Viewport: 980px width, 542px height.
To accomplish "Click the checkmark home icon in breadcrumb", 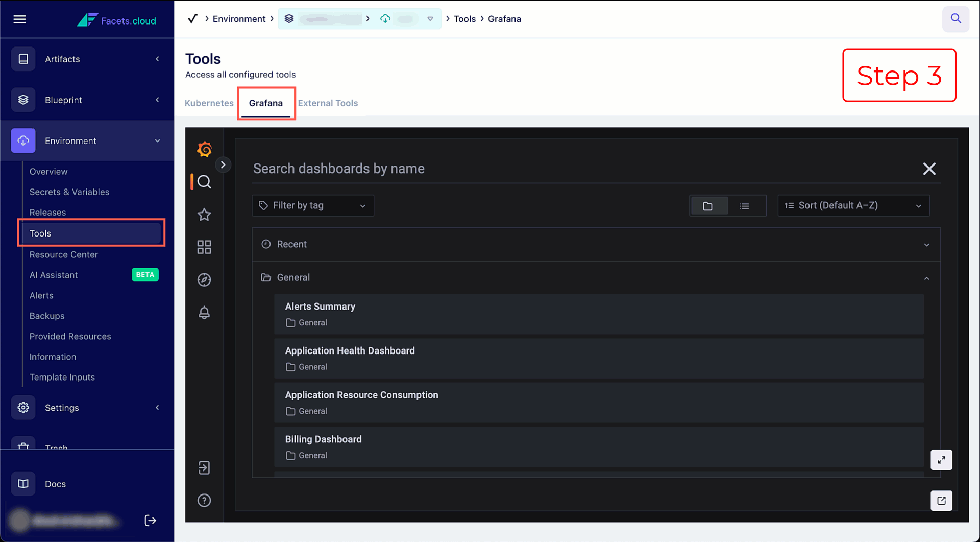I will (x=192, y=19).
